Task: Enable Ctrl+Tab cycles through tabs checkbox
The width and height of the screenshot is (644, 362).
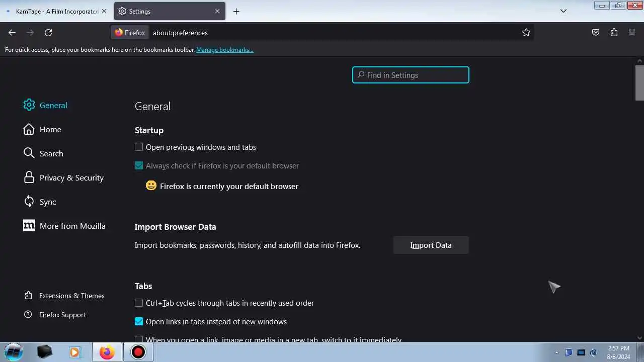Action: [139, 303]
